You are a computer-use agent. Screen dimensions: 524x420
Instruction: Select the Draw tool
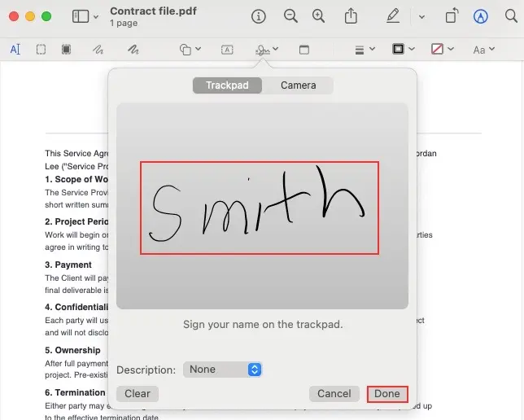(133, 50)
